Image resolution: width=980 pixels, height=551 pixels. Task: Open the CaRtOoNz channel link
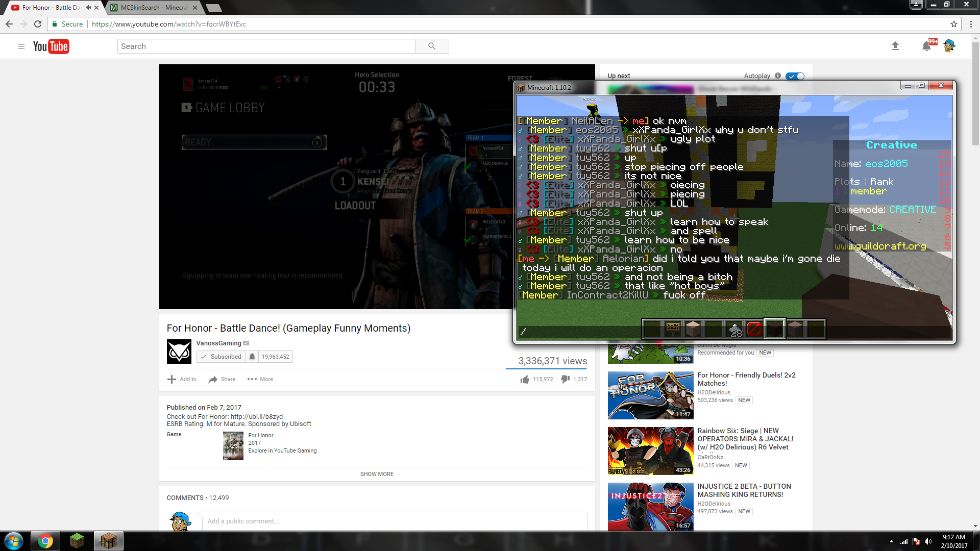pos(710,457)
